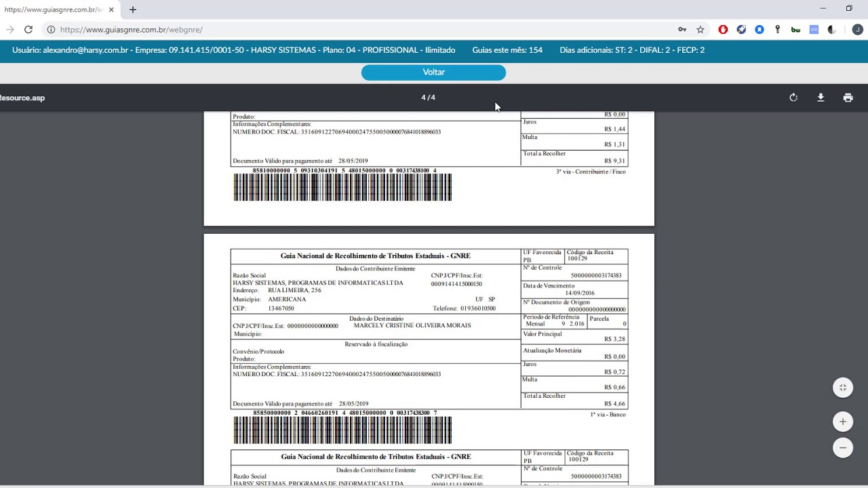
Task: Restore down the browser window
Action: 849,8
